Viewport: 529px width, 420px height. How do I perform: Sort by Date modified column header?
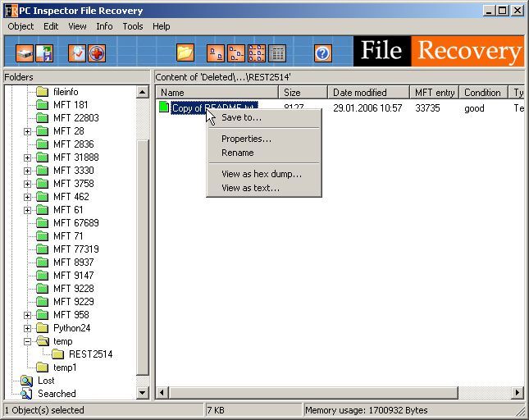pos(368,92)
